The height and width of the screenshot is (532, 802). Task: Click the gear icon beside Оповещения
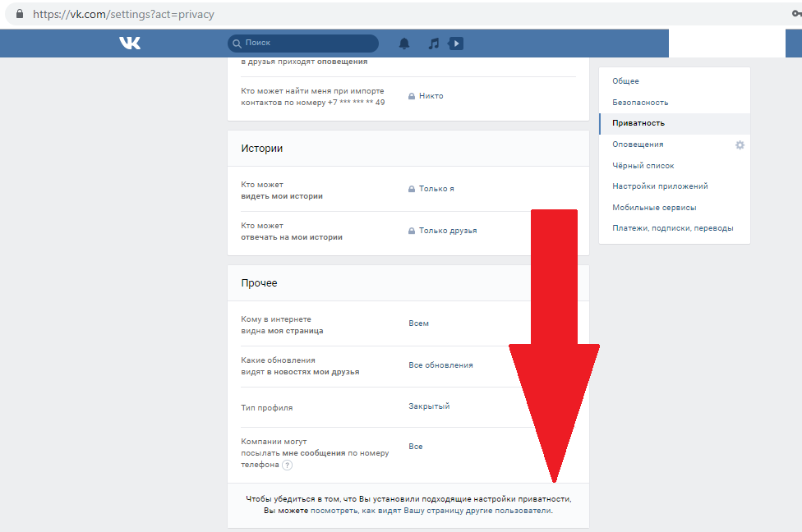740,144
